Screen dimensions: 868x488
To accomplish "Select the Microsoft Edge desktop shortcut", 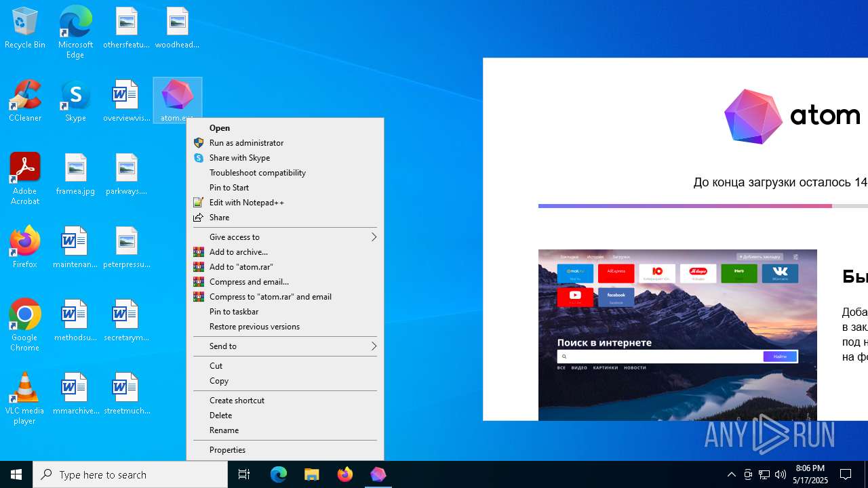I will click(x=75, y=32).
